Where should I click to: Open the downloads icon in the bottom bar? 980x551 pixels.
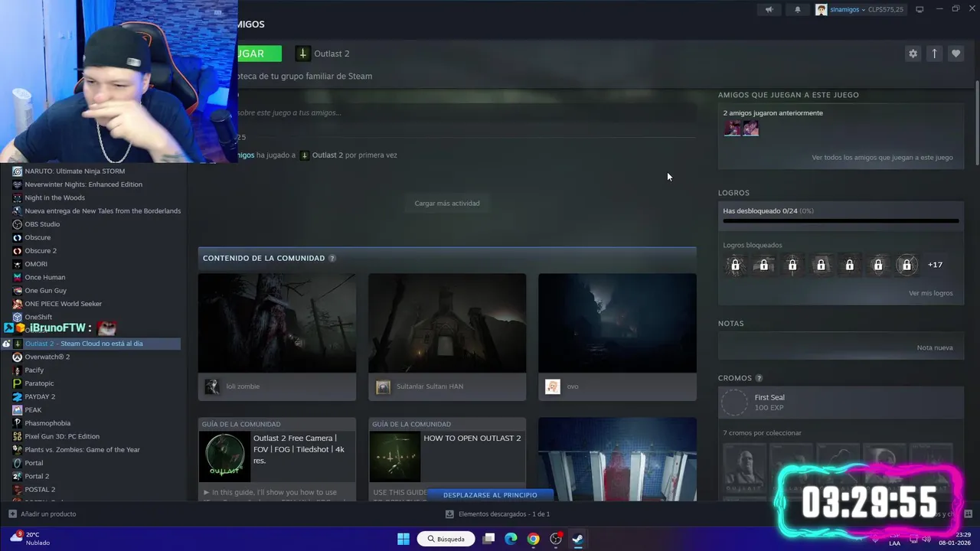(x=449, y=514)
